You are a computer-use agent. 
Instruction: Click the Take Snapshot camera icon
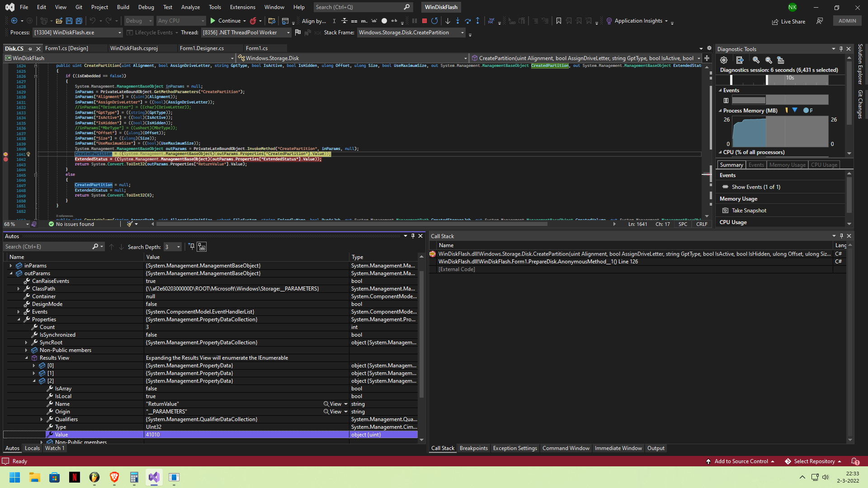pos(725,211)
